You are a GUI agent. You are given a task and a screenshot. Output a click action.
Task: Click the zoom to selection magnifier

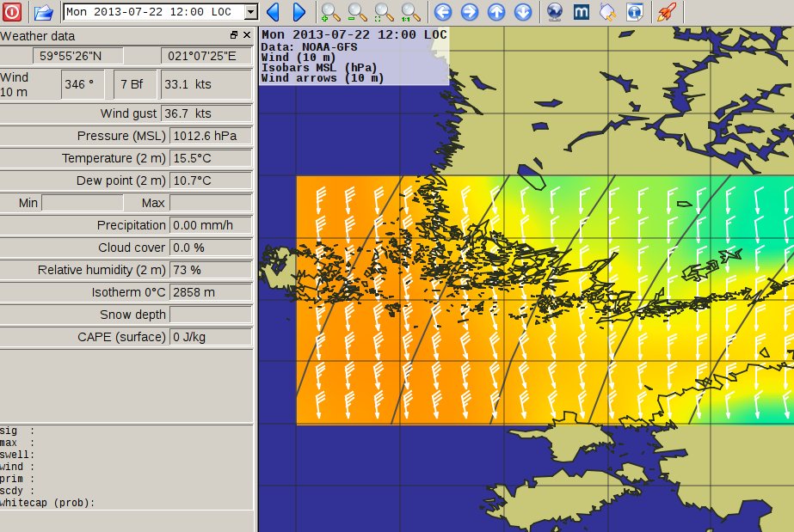[384, 12]
